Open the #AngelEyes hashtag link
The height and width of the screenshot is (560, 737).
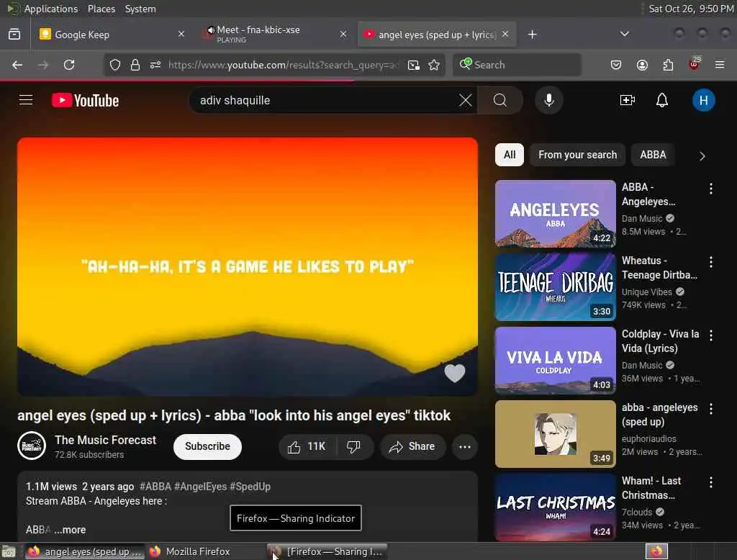click(x=200, y=487)
